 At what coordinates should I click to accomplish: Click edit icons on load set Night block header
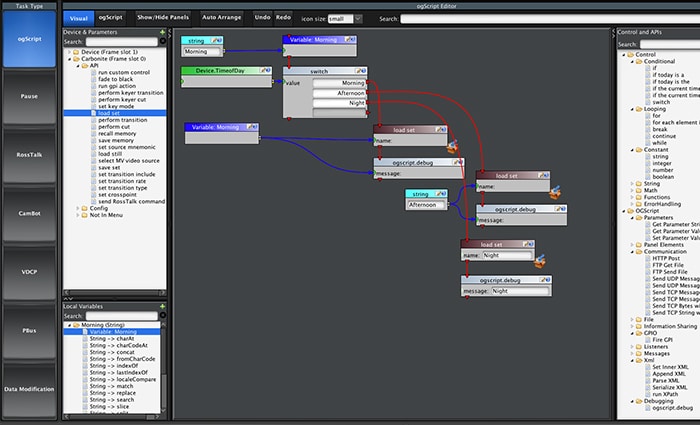[528, 244]
